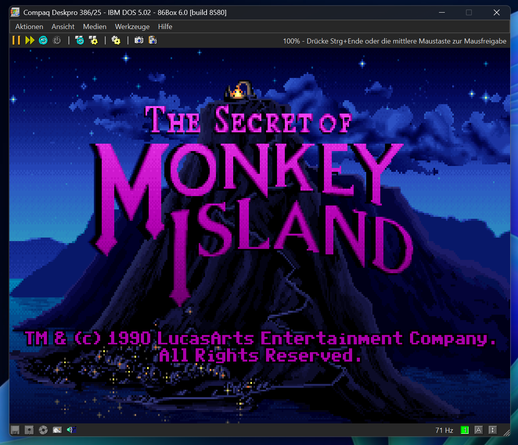Viewport: 518px width, 445px height.
Task: Open the Aktionen menu
Action: point(29,27)
